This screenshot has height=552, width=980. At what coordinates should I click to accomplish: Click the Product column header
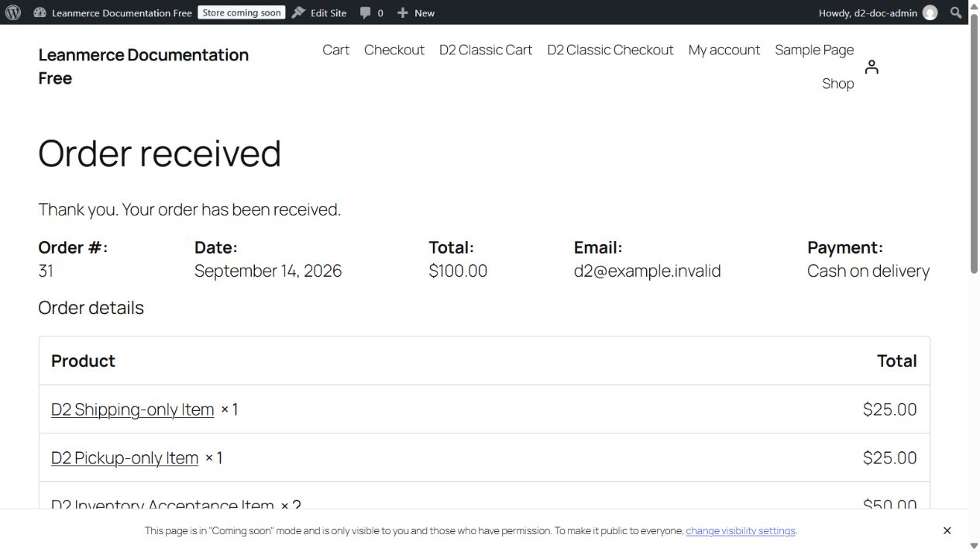click(x=83, y=361)
